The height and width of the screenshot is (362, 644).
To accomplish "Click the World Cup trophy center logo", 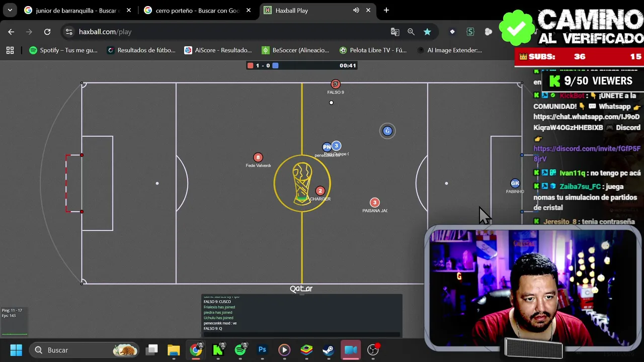I will 302,183.
